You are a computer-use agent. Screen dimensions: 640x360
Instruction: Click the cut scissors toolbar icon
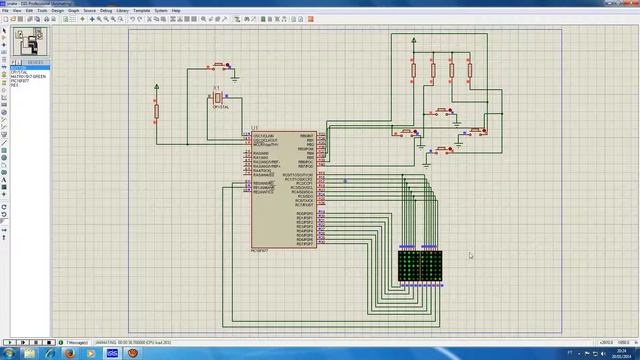point(149,19)
